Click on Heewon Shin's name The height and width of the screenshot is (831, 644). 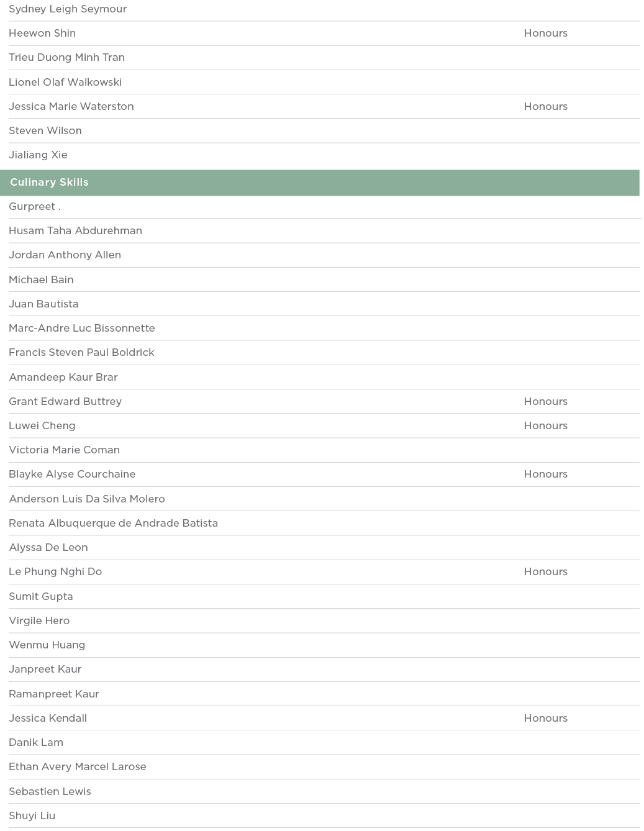pyautogui.click(x=42, y=34)
